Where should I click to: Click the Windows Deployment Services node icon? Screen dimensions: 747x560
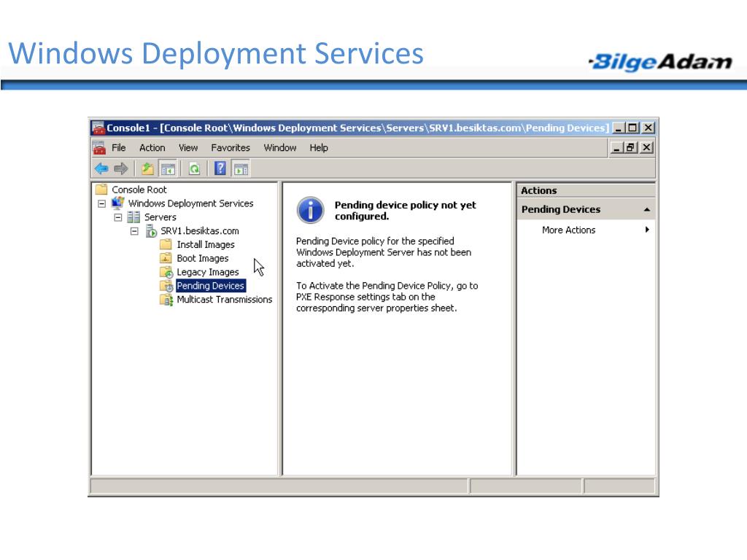tap(117, 203)
